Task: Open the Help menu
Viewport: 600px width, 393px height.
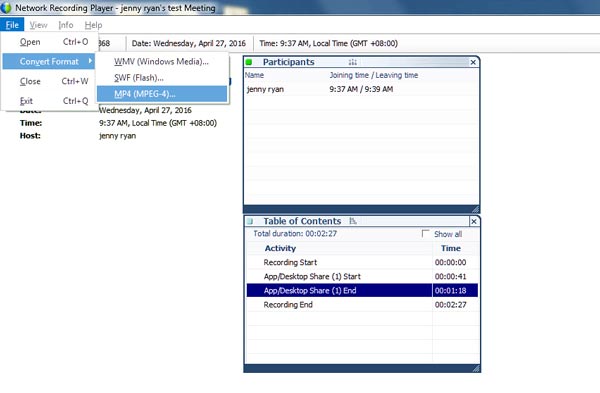Action: click(93, 25)
